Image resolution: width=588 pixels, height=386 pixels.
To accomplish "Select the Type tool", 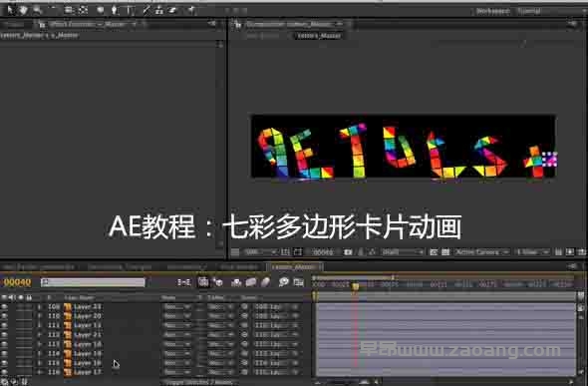I will pyautogui.click(x=131, y=10).
